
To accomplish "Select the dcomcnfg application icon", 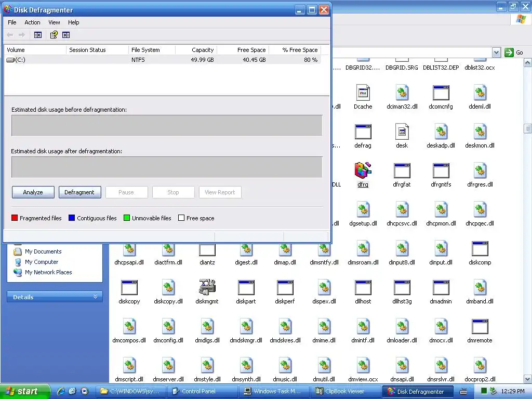I will click(441, 92).
